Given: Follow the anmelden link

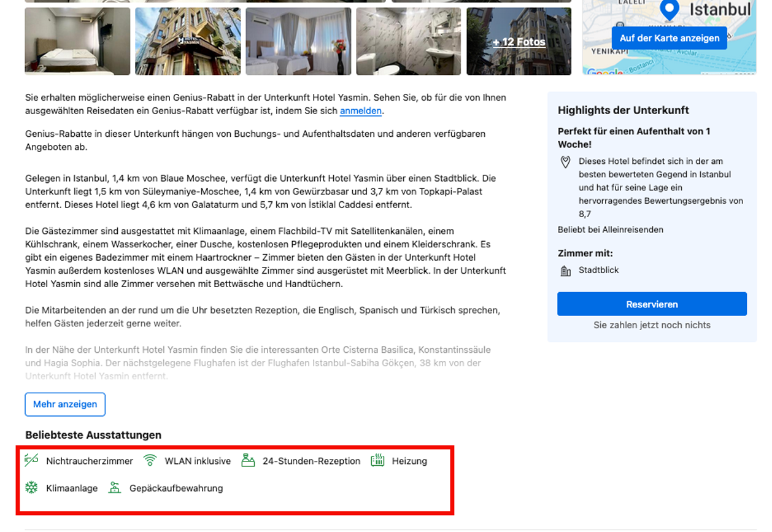Looking at the screenshot, I should [361, 111].
